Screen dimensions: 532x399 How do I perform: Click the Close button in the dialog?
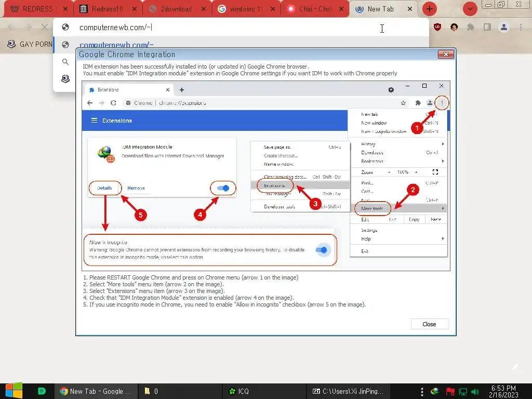430,324
